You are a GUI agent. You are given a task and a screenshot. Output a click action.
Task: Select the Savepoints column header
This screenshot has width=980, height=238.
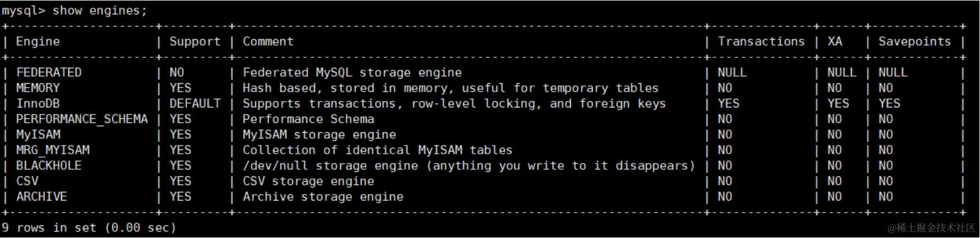click(915, 41)
